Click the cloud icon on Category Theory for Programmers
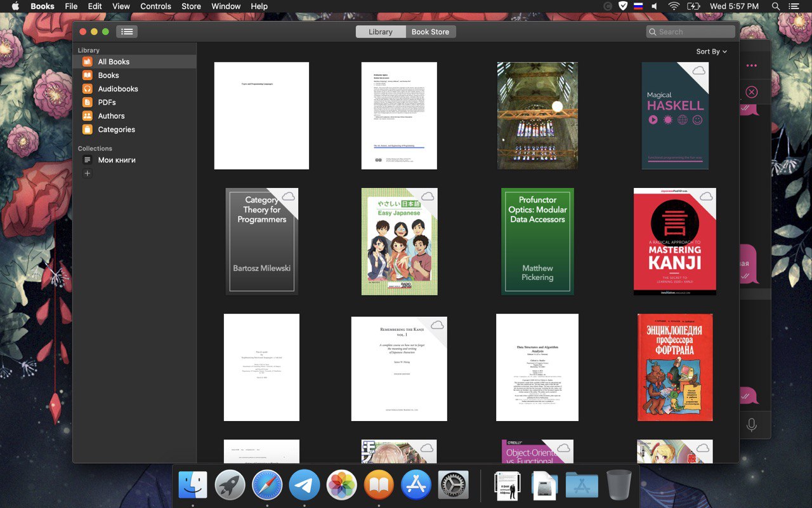812x508 pixels. click(288, 196)
